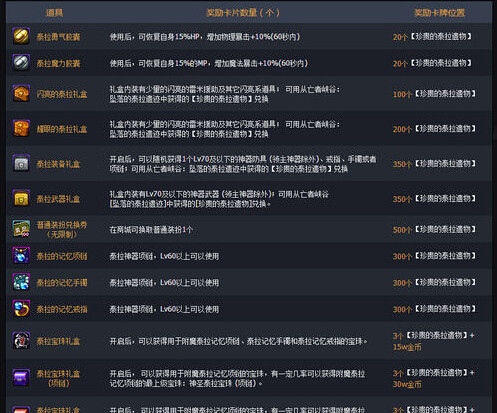
Task: Click the 泰拉的记忆手镯 bracelet icon
Action: tap(21, 282)
